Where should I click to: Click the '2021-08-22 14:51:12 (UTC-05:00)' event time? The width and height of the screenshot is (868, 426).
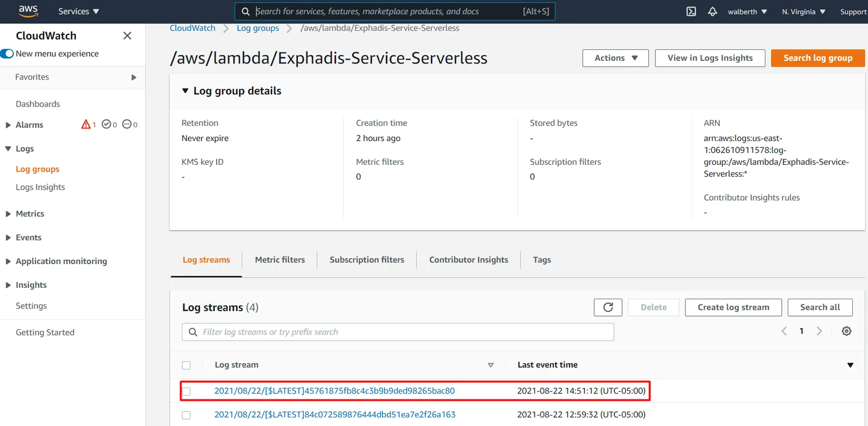(x=581, y=391)
